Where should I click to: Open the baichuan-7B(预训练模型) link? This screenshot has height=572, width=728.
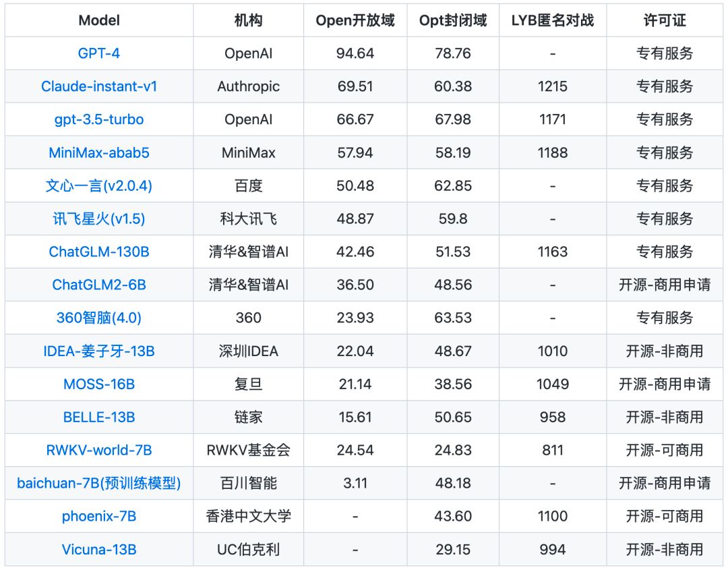click(x=99, y=483)
